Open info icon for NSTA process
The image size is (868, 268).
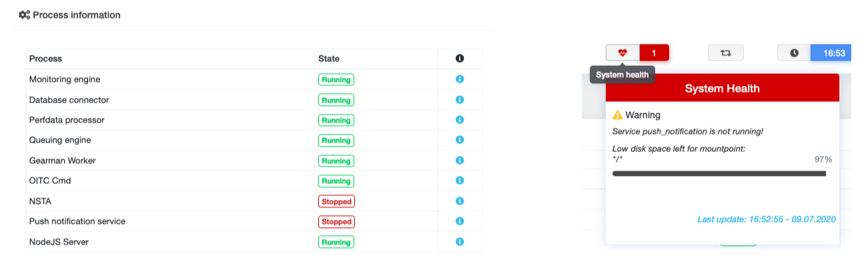(x=459, y=201)
